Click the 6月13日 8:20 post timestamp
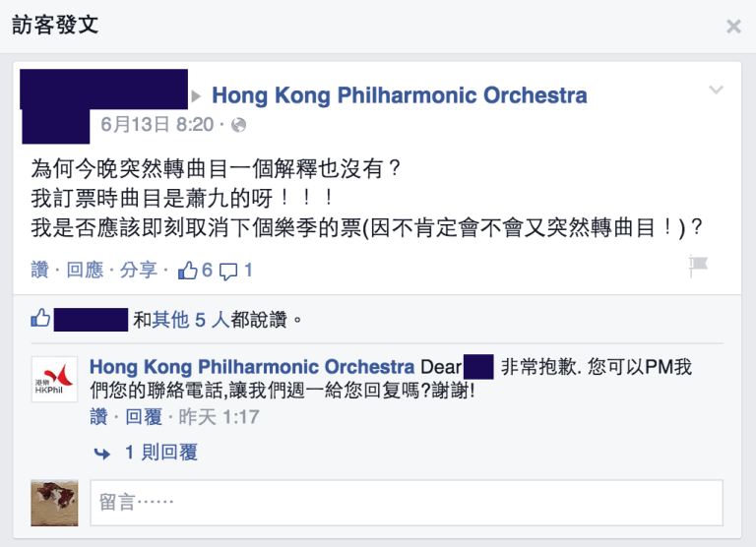This screenshot has width=756, height=547. tap(157, 125)
